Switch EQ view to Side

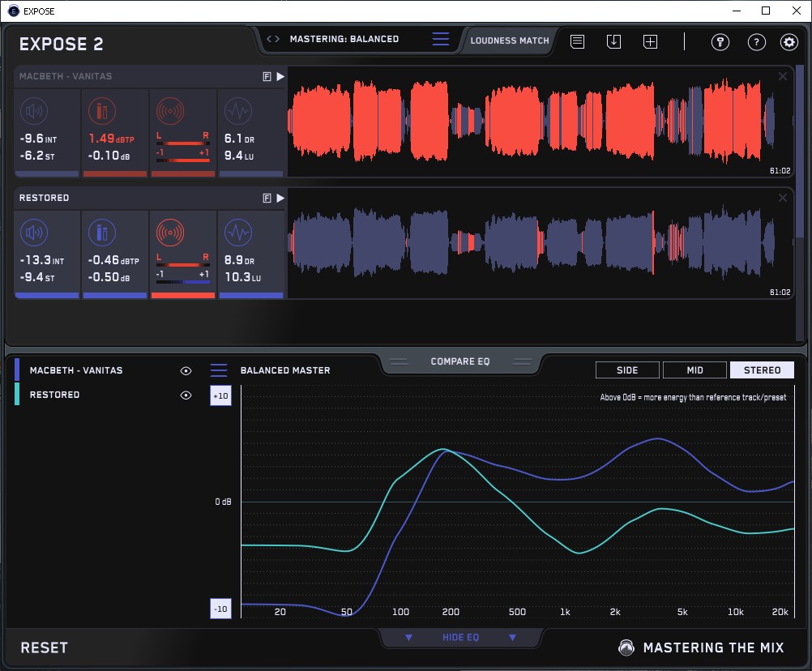click(627, 370)
